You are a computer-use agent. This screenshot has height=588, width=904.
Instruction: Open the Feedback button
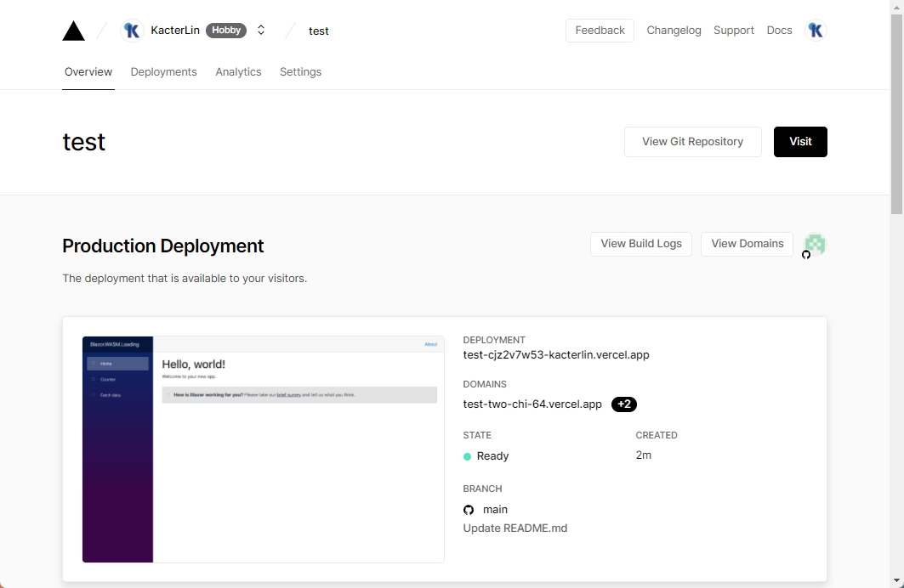click(x=600, y=31)
